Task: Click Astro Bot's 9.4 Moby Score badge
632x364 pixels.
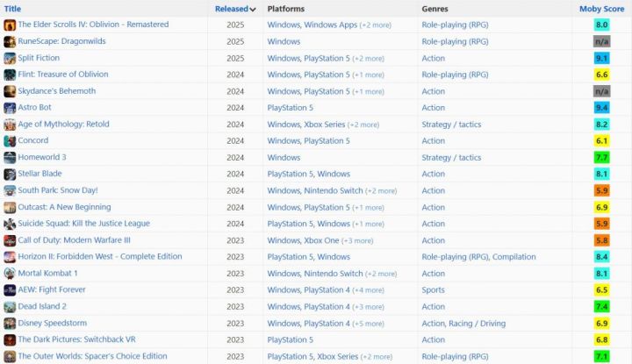Action: 602,108
